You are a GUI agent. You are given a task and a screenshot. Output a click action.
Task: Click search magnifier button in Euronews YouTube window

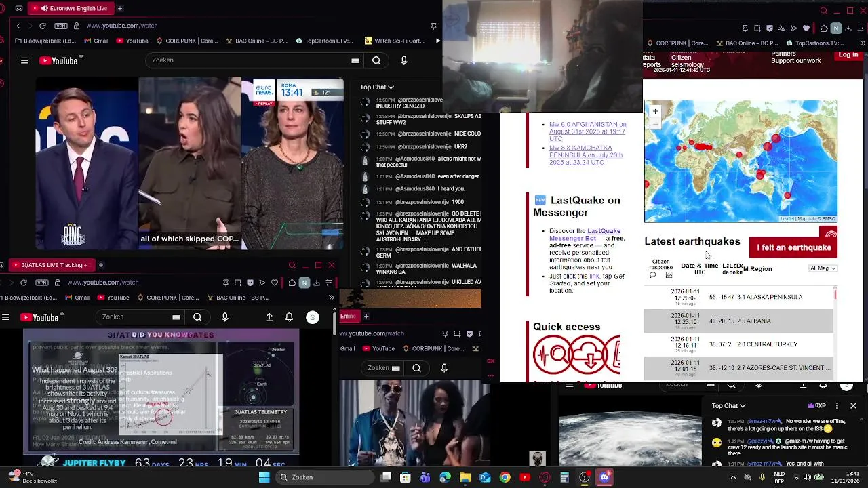(376, 60)
